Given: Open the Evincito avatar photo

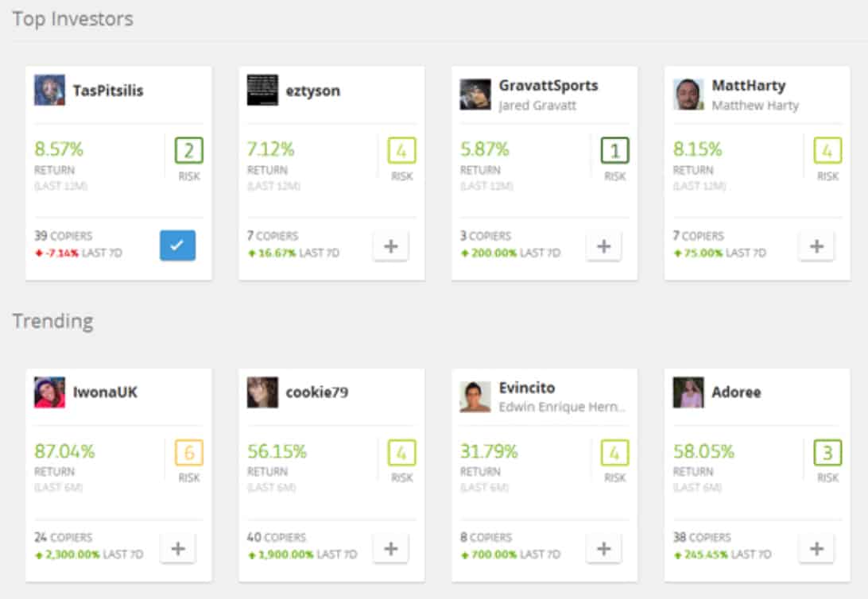Looking at the screenshot, I should [475, 396].
